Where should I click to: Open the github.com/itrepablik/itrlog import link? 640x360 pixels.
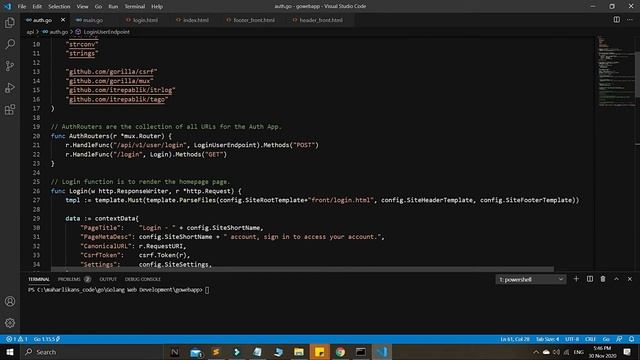[x=120, y=90]
